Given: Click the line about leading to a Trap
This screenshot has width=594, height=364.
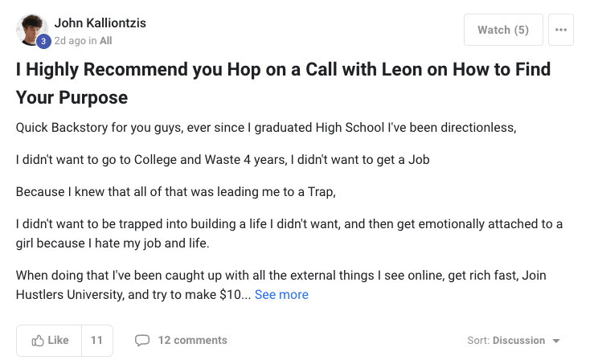Looking at the screenshot, I should 174,192.
